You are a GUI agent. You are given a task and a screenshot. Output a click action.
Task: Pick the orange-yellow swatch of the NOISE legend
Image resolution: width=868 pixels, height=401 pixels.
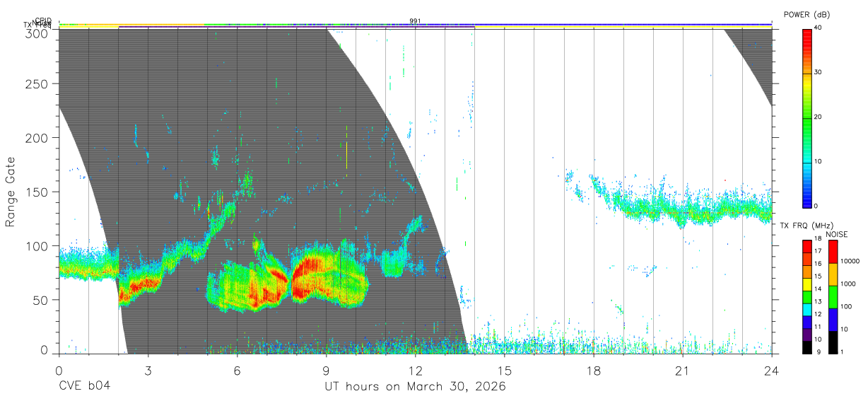pyautogui.click(x=833, y=274)
